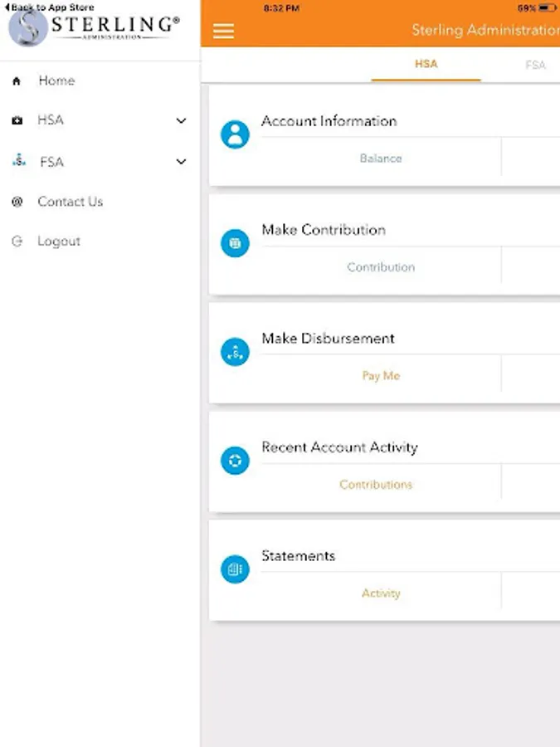Click the Make Contribution round icon
560x747 pixels.
(x=236, y=243)
